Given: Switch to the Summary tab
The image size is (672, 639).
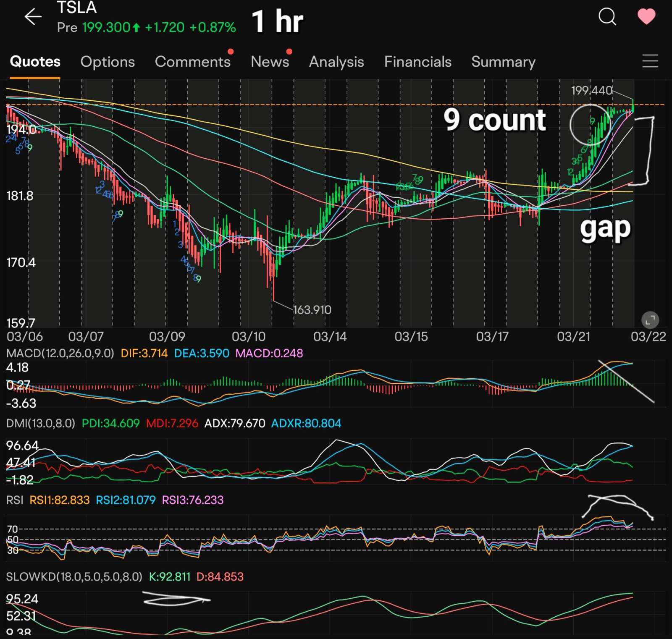Looking at the screenshot, I should click(x=504, y=62).
